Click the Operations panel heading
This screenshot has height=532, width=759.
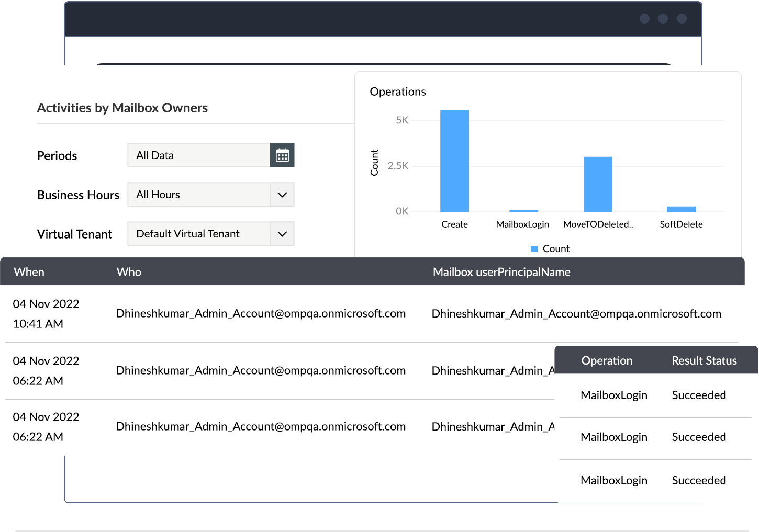click(398, 92)
